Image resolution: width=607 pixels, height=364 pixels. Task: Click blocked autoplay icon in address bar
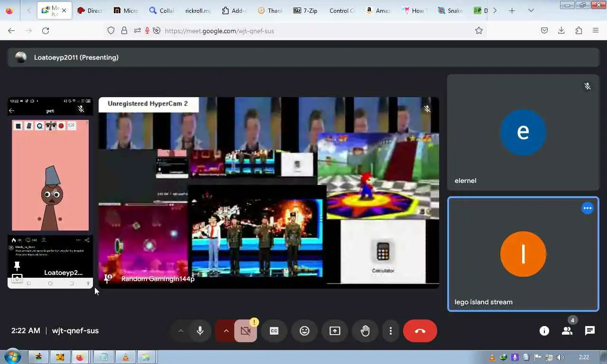[156, 30]
